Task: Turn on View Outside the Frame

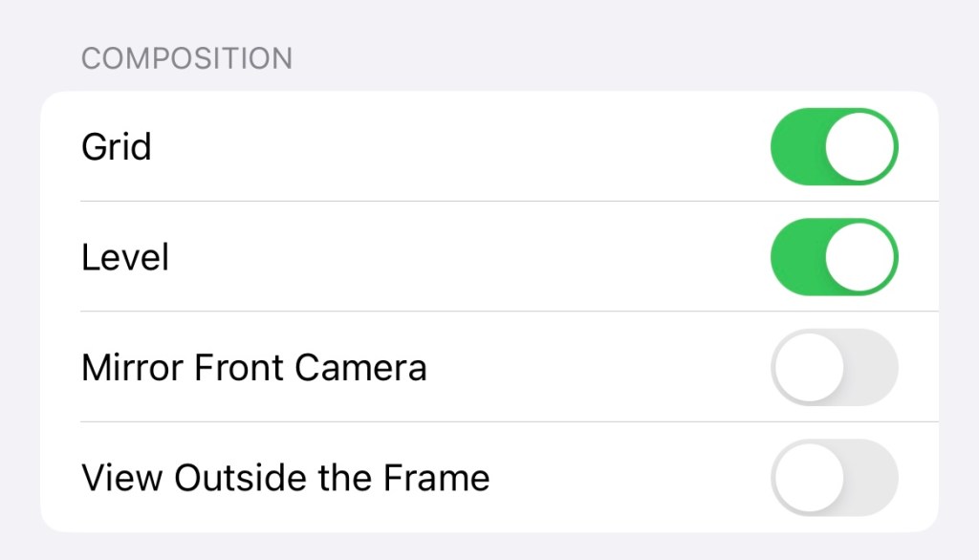Action: (x=834, y=477)
